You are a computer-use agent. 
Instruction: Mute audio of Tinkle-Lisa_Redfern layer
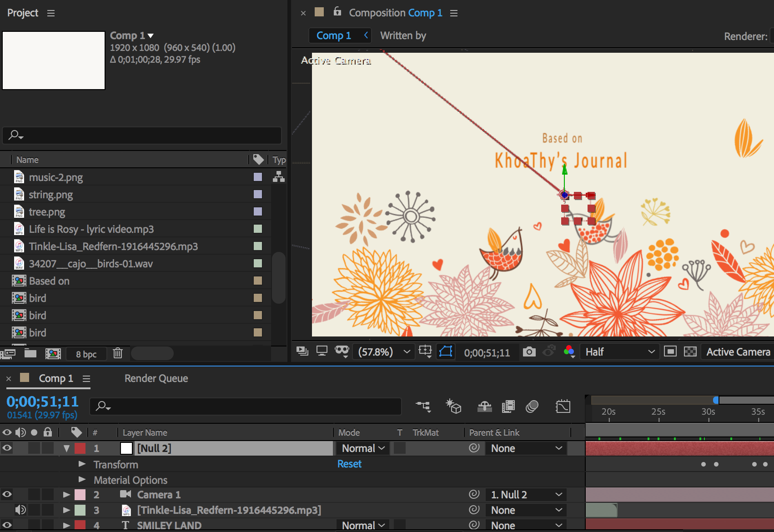(x=20, y=510)
